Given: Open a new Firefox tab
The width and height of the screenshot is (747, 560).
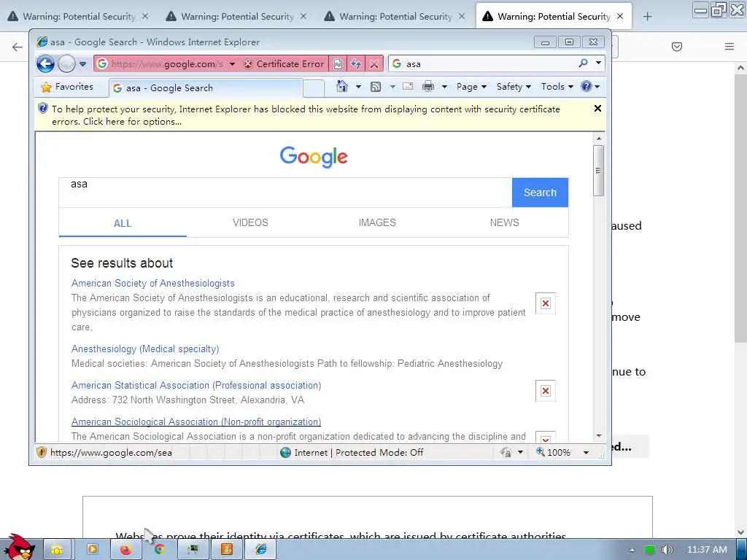Looking at the screenshot, I should (x=647, y=17).
